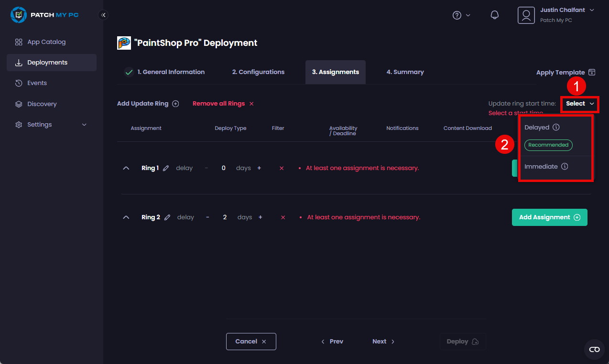
Task: Switch to the Configurations tab
Action: click(x=258, y=72)
